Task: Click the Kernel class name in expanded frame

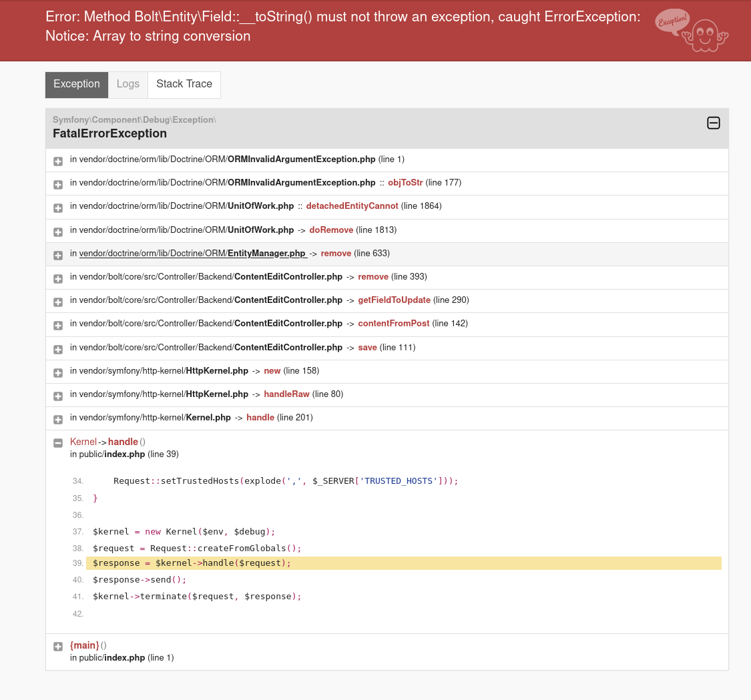Action: pos(83,441)
